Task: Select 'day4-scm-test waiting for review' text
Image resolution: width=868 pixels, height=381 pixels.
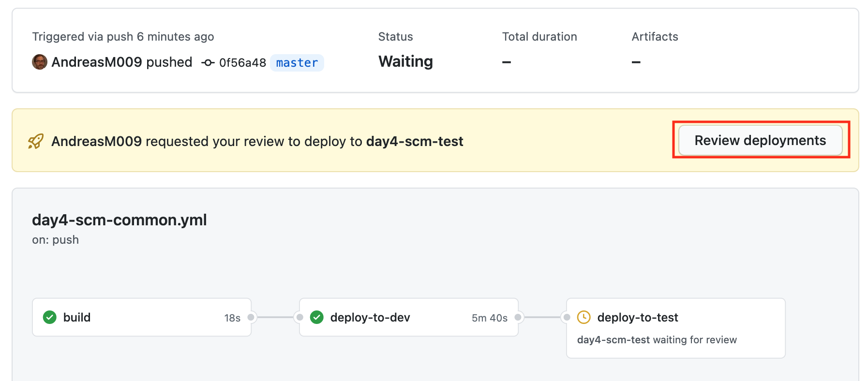Action: (x=657, y=340)
